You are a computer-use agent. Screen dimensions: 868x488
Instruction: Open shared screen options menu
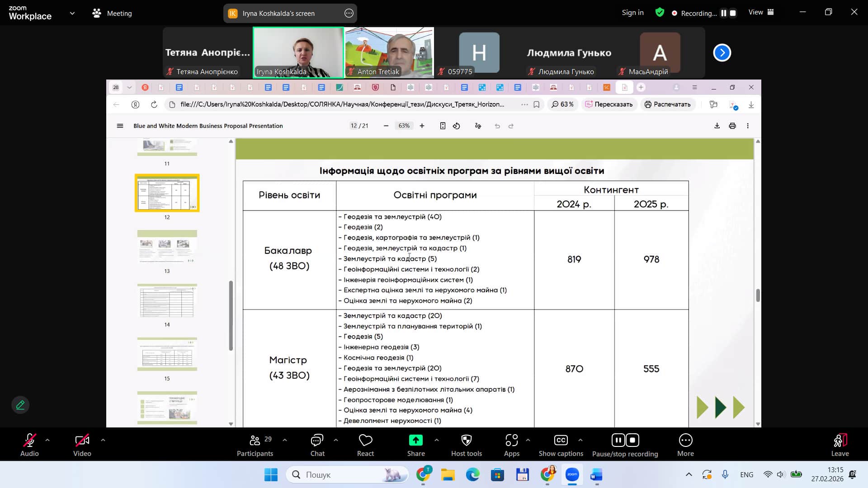[349, 14]
